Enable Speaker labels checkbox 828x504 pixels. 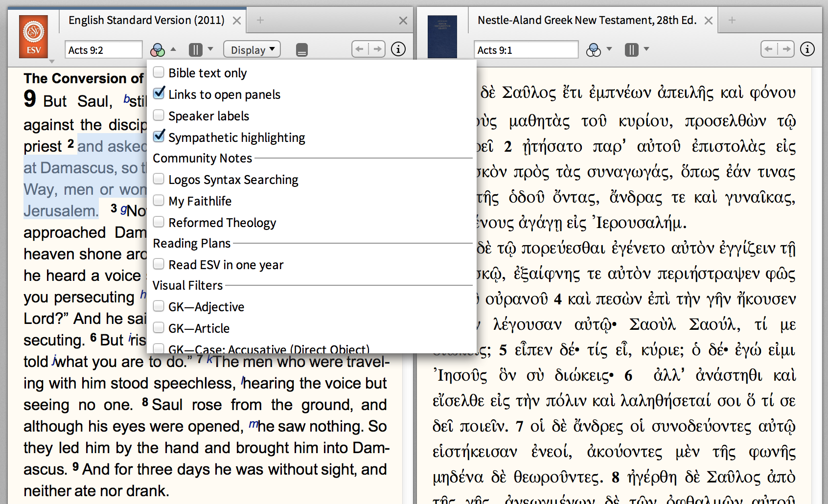point(159,115)
